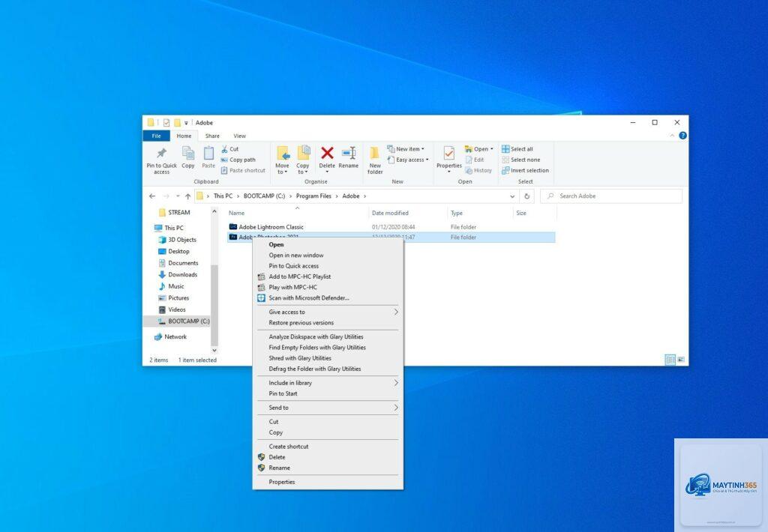The height and width of the screenshot is (532, 768).
Task: Create a New folder from ribbon
Action: pyautogui.click(x=375, y=160)
